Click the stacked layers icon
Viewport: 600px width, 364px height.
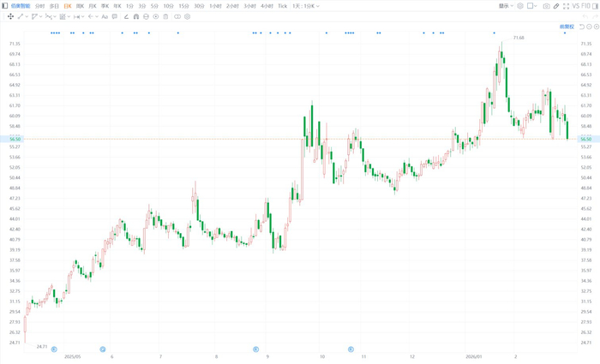520,6
